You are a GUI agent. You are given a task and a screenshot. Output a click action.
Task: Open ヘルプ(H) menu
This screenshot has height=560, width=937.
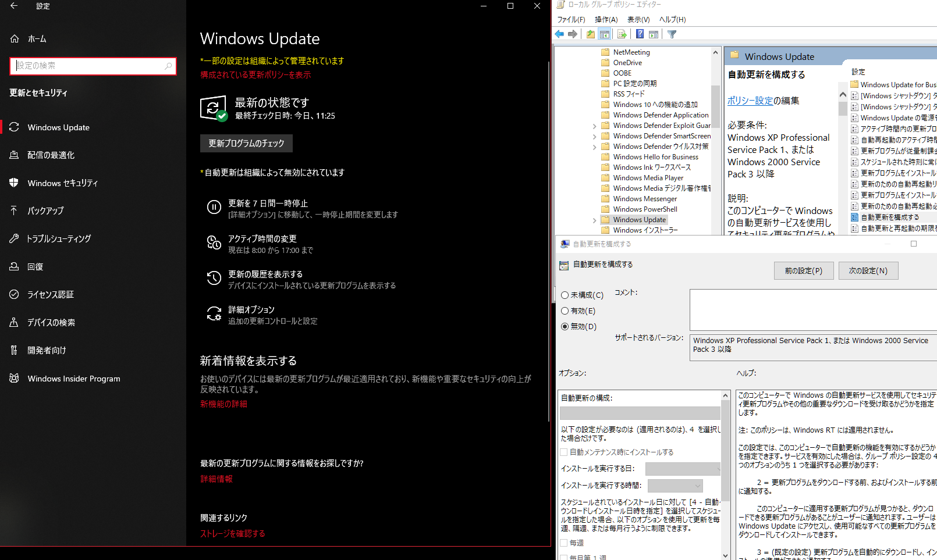tap(672, 20)
